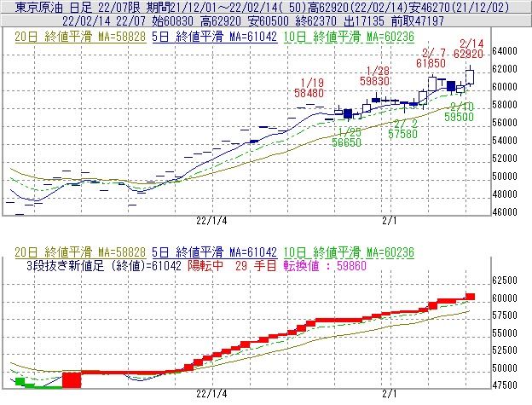The height and width of the screenshot is (405, 532).
Task: Click the 64000 price axis label
Action: [x=505, y=51]
